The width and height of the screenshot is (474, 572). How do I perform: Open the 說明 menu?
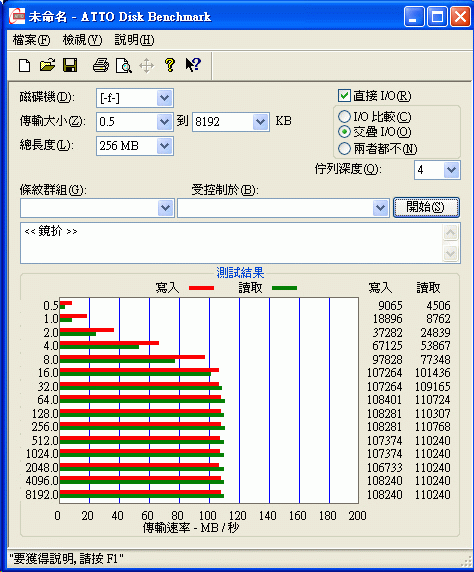(x=134, y=40)
